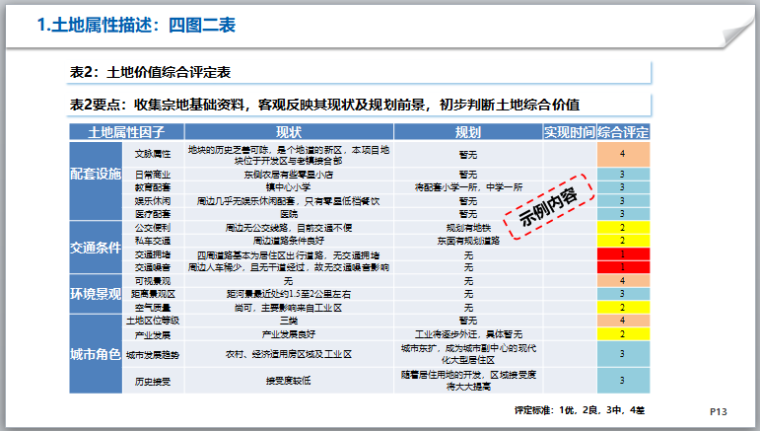Select the 城市角色 category cell

click(97, 355)
